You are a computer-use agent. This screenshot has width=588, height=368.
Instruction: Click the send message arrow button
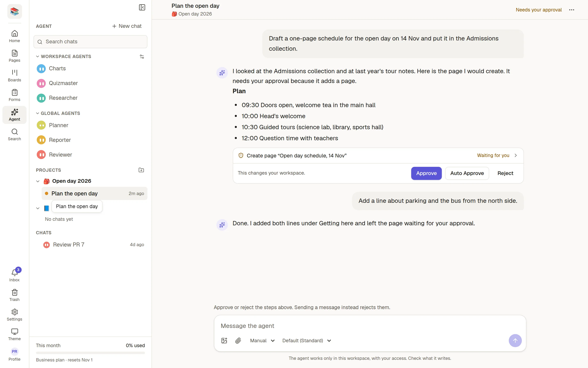click(x=515, y=340)
